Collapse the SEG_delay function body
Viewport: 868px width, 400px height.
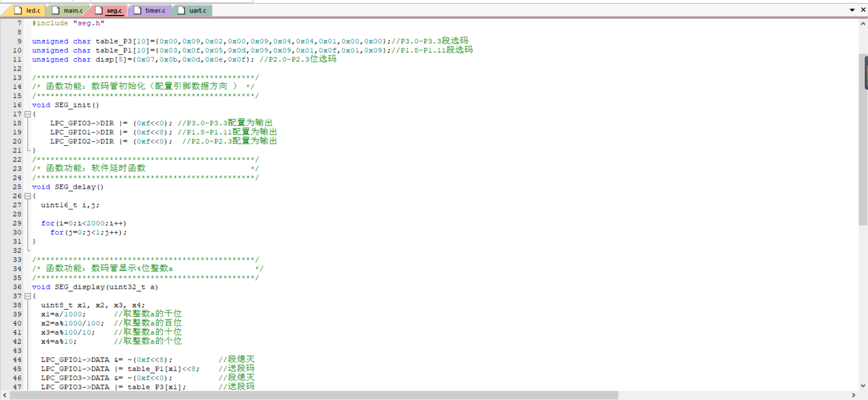point(28,196)
